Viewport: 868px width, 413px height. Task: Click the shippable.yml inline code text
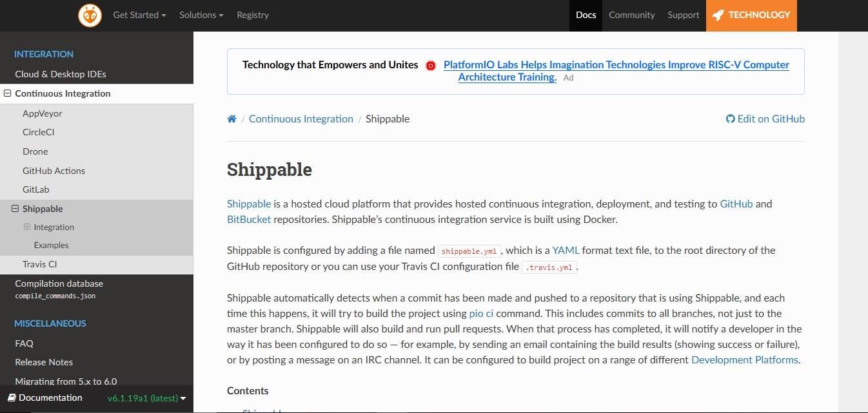[470, 251]
